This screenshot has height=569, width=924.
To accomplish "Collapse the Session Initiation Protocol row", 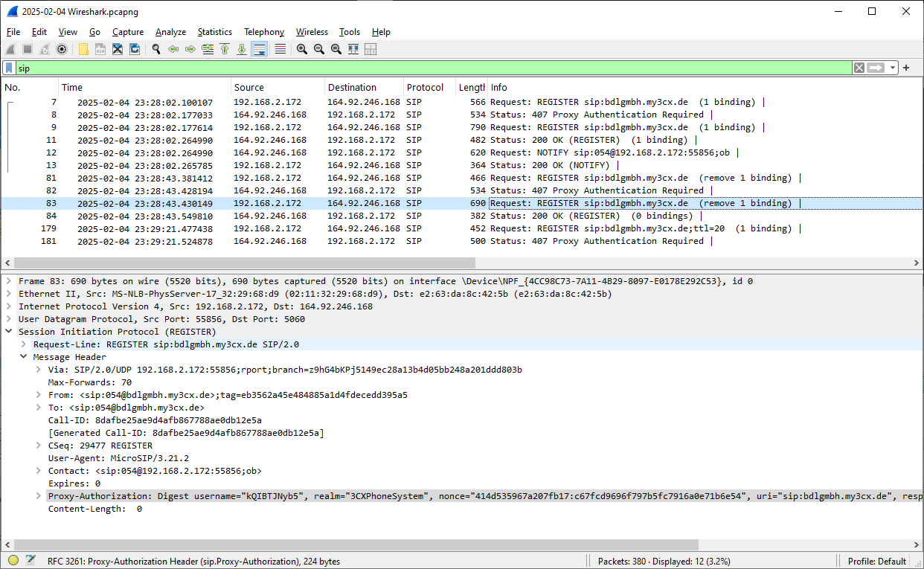I will (9, 332).
